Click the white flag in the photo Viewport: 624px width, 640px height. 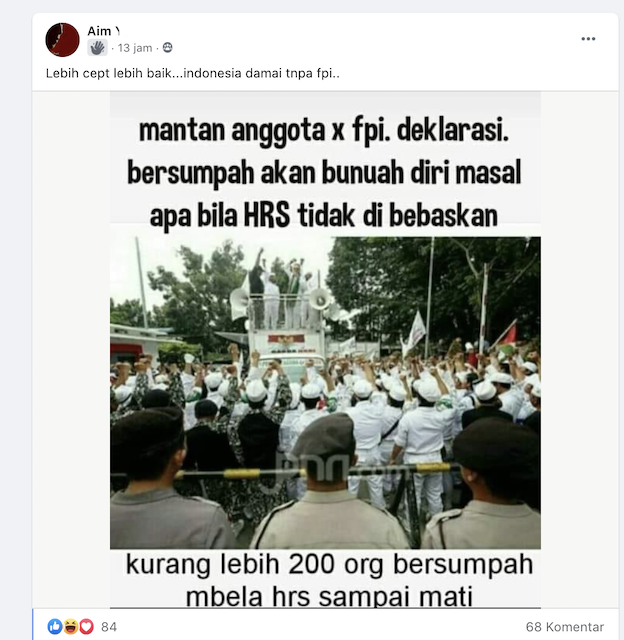[x=415, y=333]
